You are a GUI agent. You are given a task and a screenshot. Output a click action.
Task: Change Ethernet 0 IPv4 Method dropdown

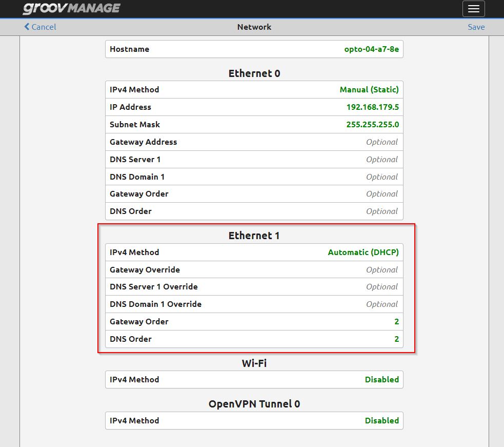pyautogui.click(x=254, y=90)
